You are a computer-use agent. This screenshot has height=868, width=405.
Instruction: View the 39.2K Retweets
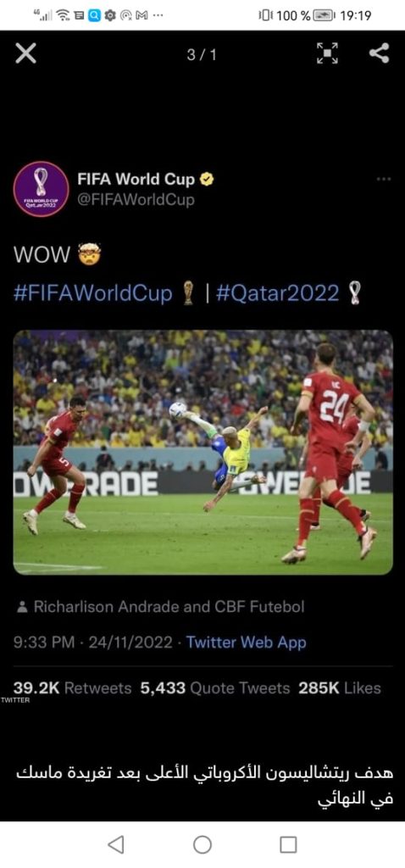click(x=73, y=688)
